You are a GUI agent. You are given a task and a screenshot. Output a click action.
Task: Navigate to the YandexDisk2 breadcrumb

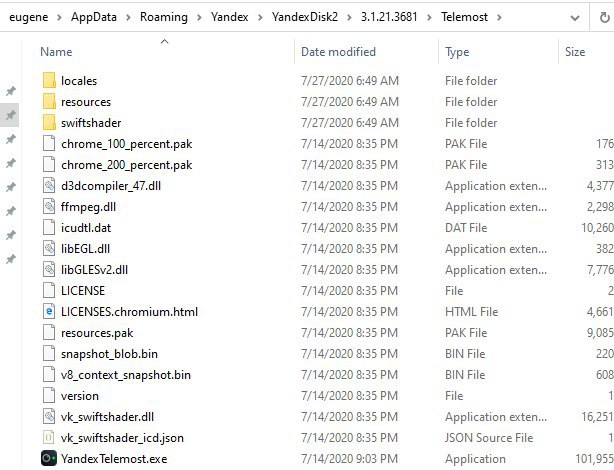point(305,17)
